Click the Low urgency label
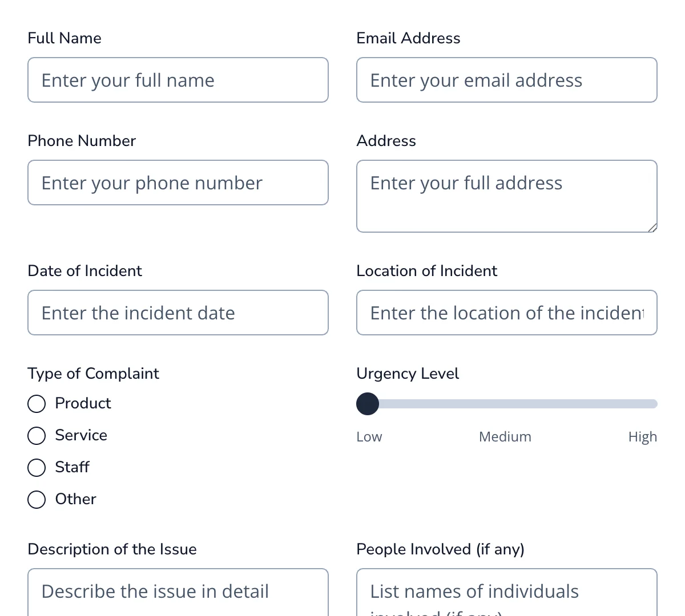Viewport: 685px width, 616px height. click(369, 436)
